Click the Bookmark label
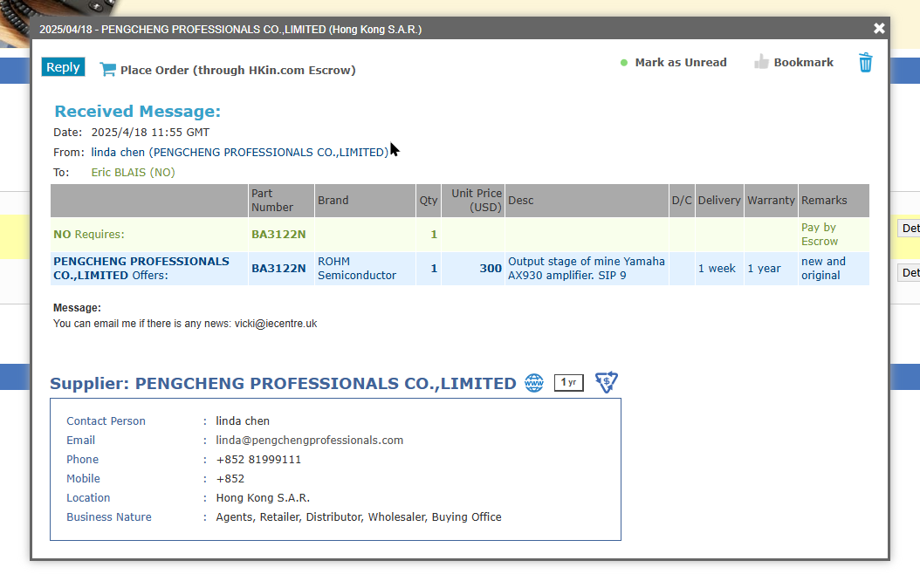Viewport: 920px width, 588px height. 803,63
